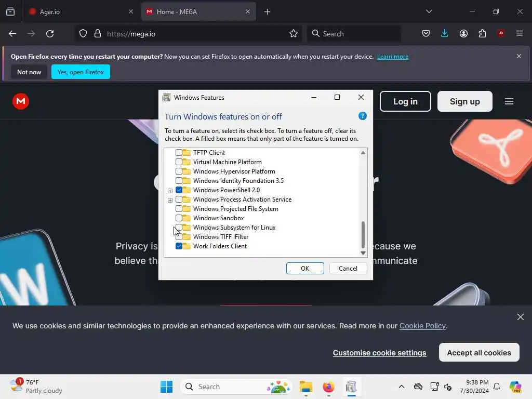Click Firefox icon on taskbar

328,387
